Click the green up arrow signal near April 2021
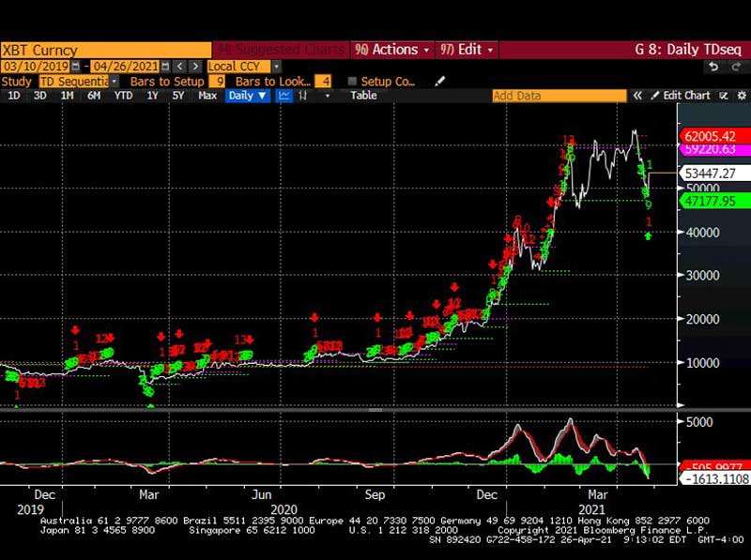751x560 pixels. [648, 235]
